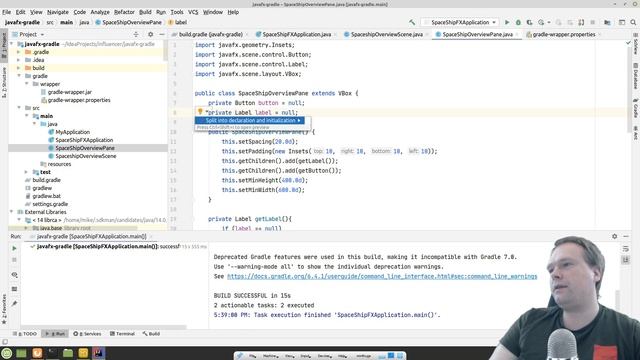Open the Navigate menu

[58, 12]
